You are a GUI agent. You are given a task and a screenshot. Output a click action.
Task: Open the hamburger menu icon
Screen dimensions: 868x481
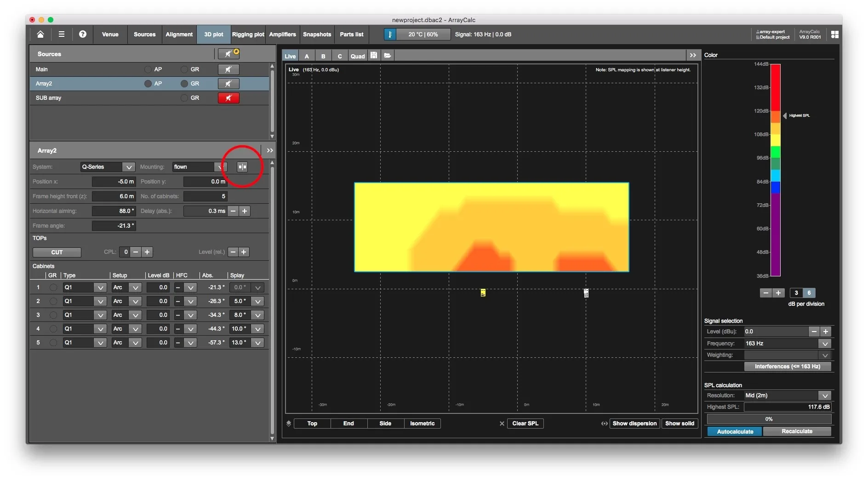61,34
